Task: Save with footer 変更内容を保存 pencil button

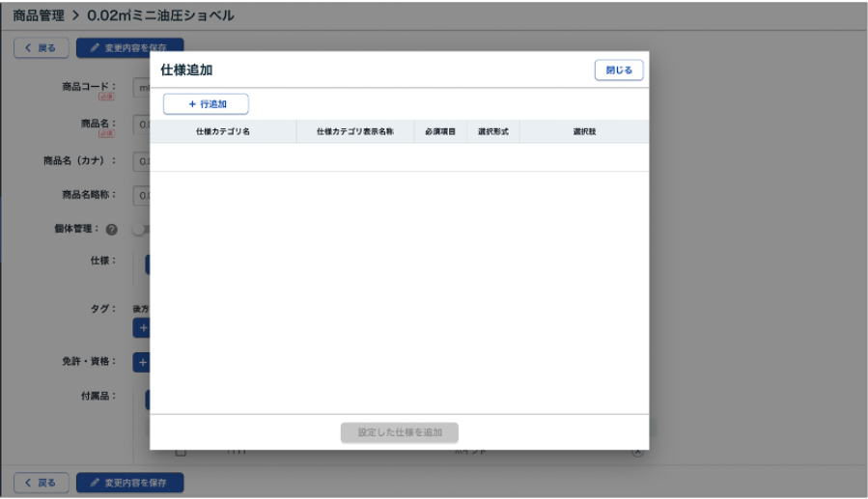Action: [x=129, y=483]
